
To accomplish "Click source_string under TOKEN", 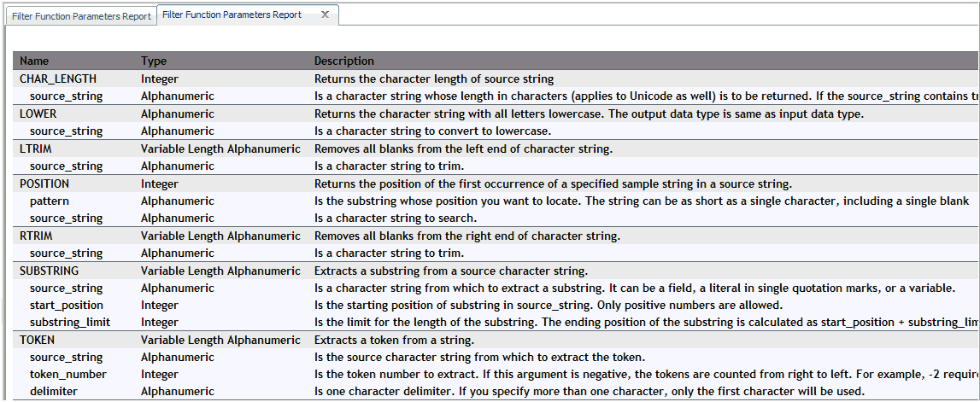I will click(x=67, y=358).
